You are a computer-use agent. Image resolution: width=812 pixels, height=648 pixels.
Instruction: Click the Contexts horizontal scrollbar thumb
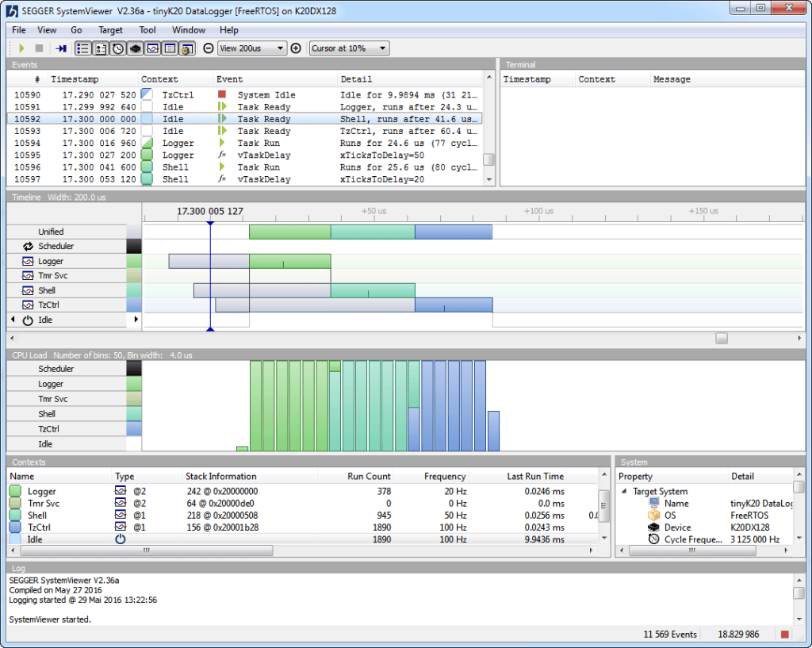coord(146,550)
